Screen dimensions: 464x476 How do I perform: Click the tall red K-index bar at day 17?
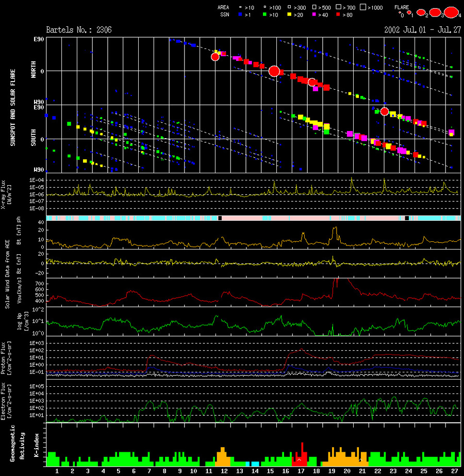coord(302,454)
